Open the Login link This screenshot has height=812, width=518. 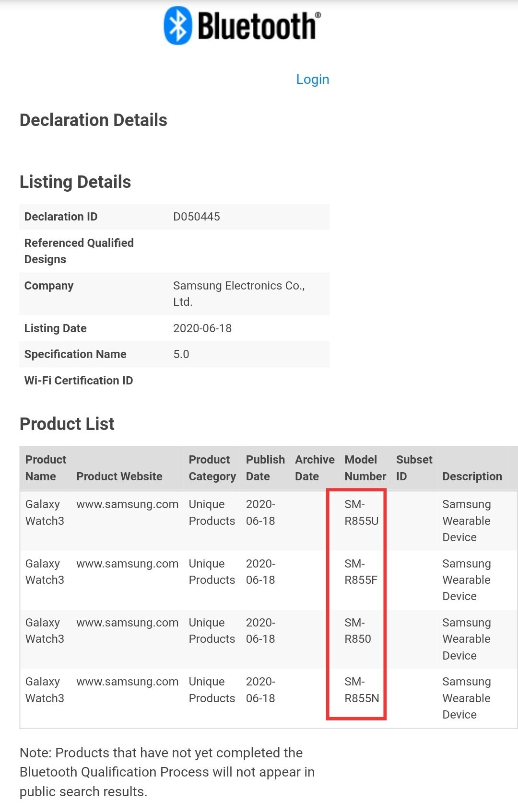click(312, 80)
